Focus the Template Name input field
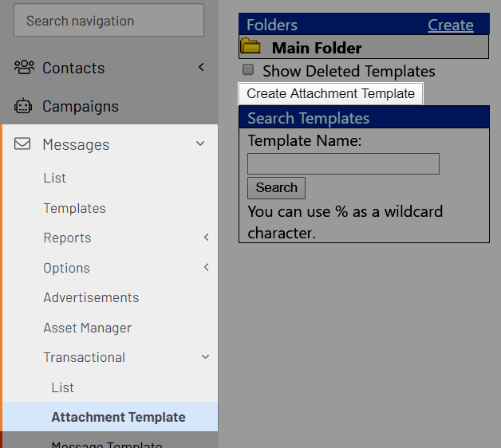Image resolution: width=501 pixels, height=448 pixels. point(344,163)
